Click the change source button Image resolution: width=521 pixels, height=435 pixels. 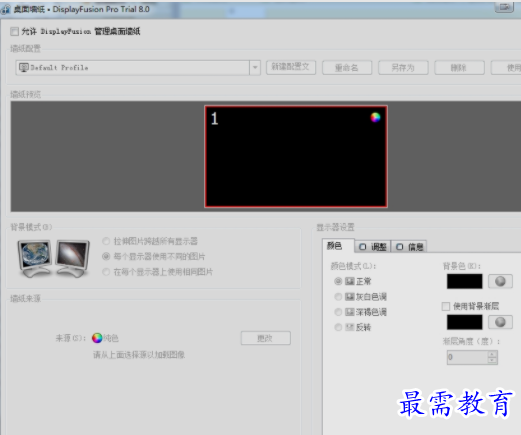point(266,338)
